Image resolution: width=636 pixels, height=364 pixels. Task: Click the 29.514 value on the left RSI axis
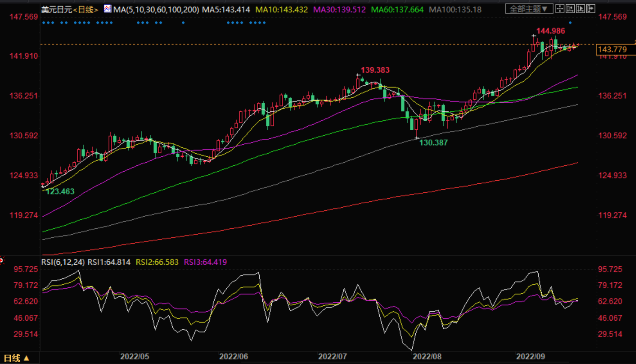(26, 334)
